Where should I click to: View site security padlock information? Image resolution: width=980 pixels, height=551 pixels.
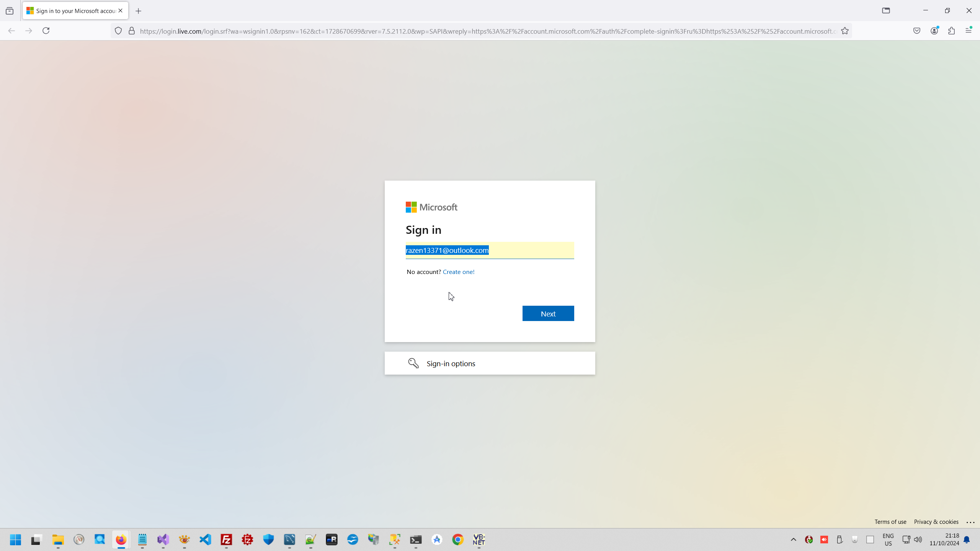coord(132,31)
